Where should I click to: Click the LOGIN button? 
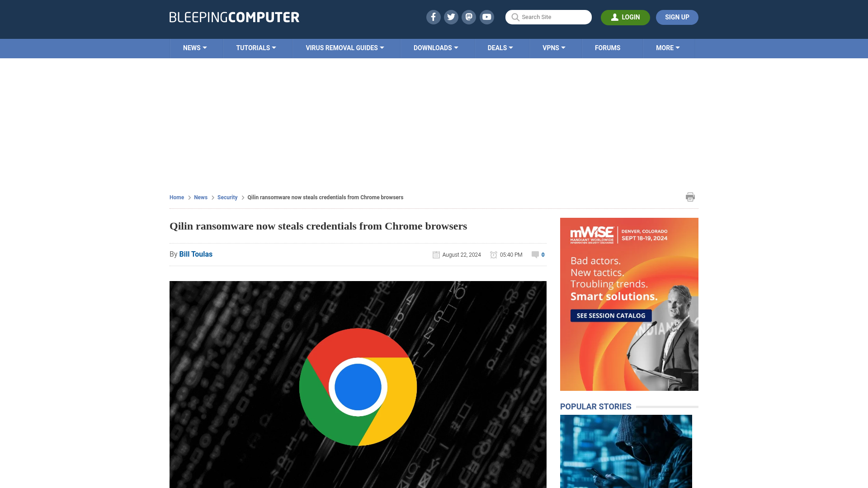point(625,17)
